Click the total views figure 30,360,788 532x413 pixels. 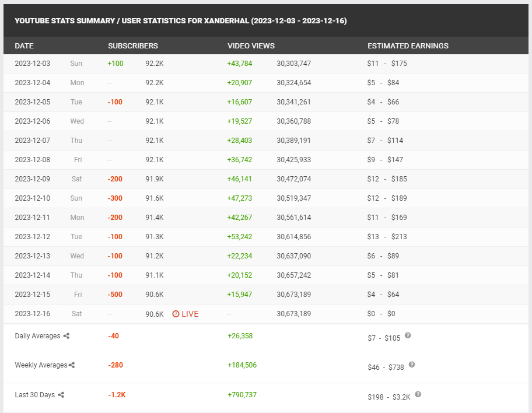[x=294, y=121]
